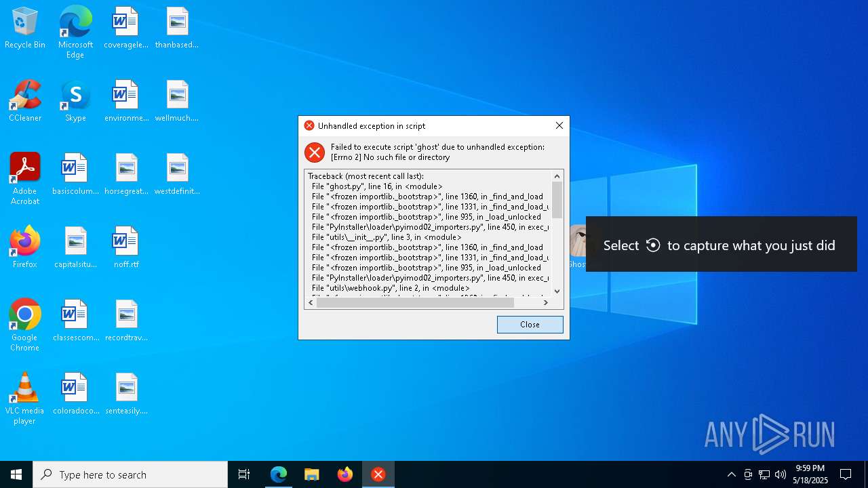
Task: Open the CCleaner desktop shortcut
Action: (25, 102)
